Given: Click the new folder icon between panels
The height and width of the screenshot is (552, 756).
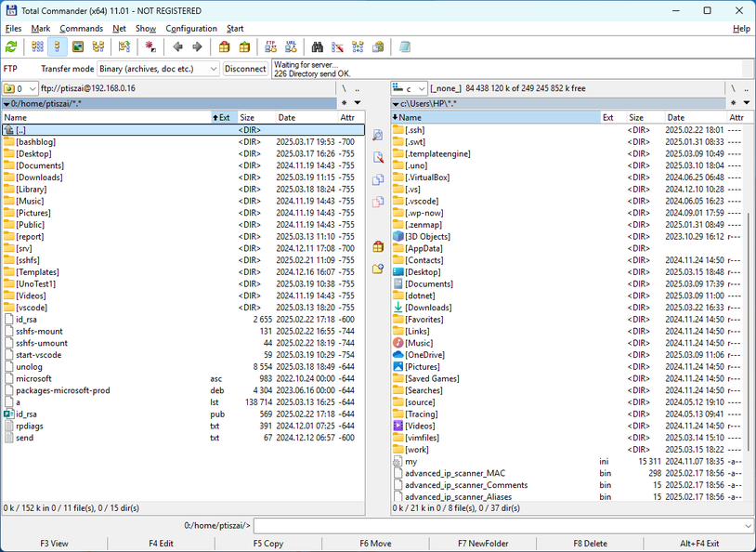Looking at the screenshot, I should 378,269.
